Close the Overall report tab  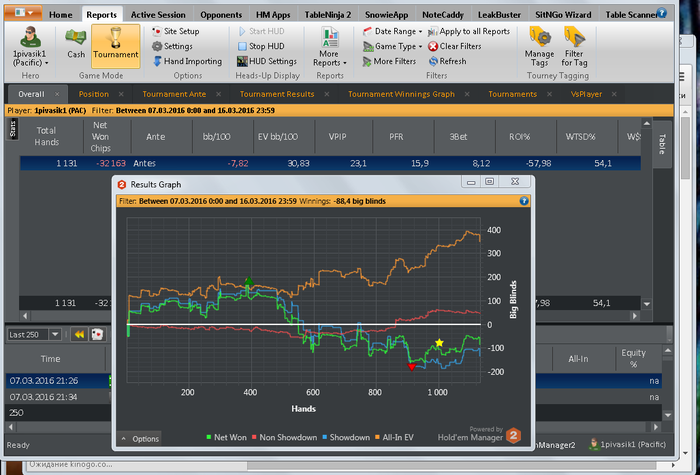57,94
